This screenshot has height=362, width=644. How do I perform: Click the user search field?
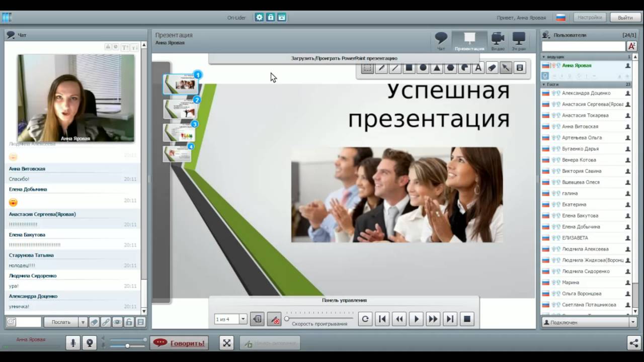pos(584,46)
